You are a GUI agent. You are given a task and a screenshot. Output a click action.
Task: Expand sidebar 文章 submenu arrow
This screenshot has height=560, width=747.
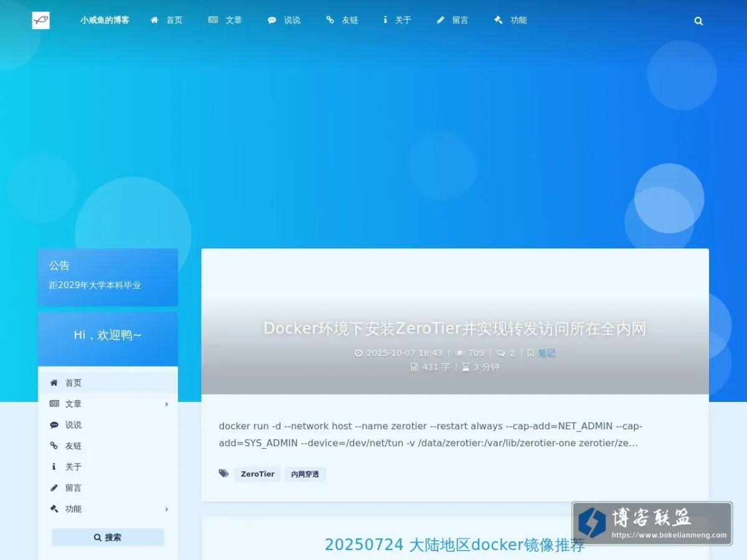pos(167,404)
